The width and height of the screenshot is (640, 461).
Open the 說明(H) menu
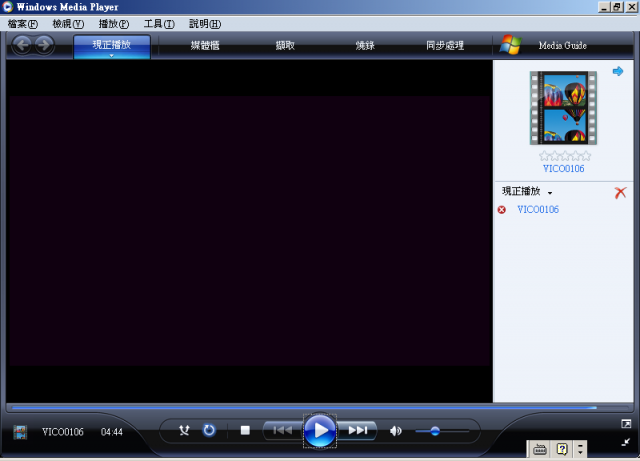click(205, 24)
